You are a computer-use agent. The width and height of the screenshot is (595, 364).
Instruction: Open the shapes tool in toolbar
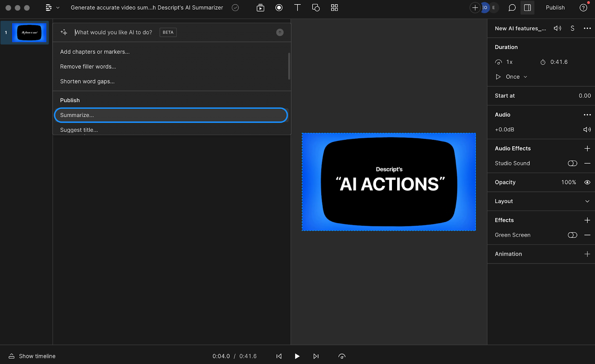[316, 8]
